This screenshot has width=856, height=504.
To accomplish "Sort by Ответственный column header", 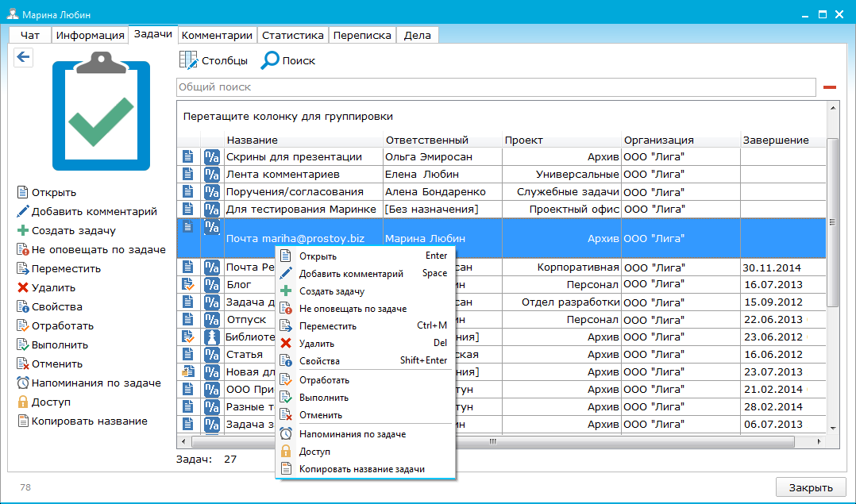I will pos(443,140).
